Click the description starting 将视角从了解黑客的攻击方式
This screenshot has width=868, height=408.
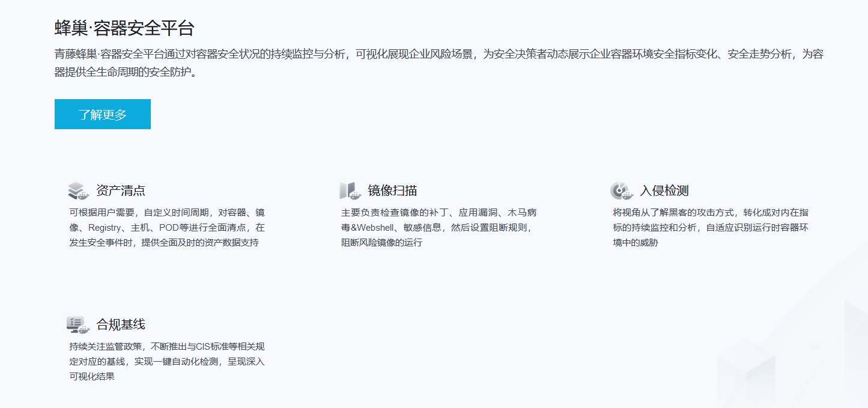click(x=711, y=228)
